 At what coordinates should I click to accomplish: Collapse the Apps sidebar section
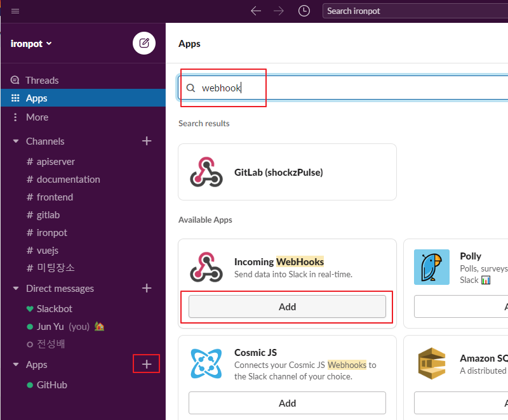point(16,365)
